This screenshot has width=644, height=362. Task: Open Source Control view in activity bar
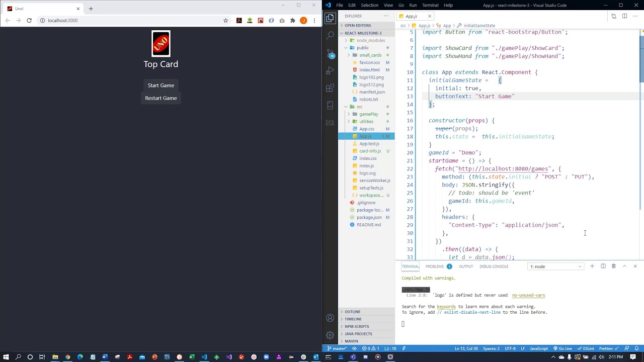click(x=330, y=53)
